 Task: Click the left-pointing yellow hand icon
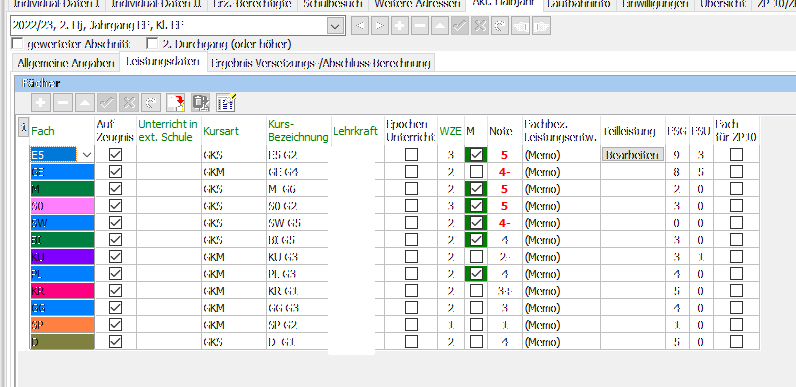(x=520, y=26)
